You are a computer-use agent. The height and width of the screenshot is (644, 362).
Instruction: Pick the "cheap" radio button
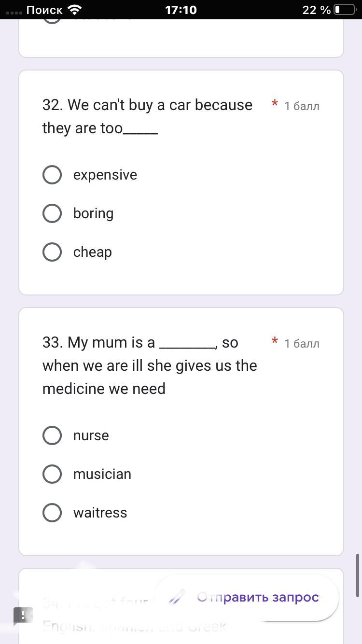point(52,252)
